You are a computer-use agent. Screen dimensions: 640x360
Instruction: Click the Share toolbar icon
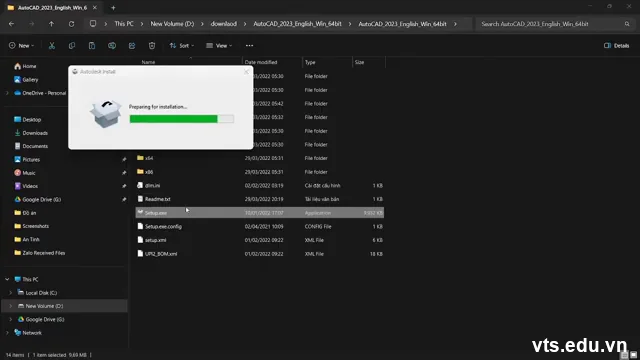132,46
